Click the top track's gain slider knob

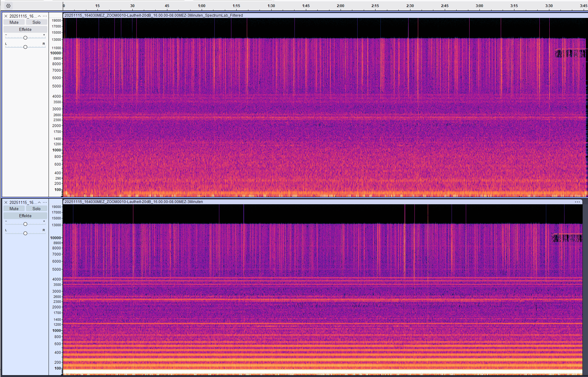[x=25, y=38]
